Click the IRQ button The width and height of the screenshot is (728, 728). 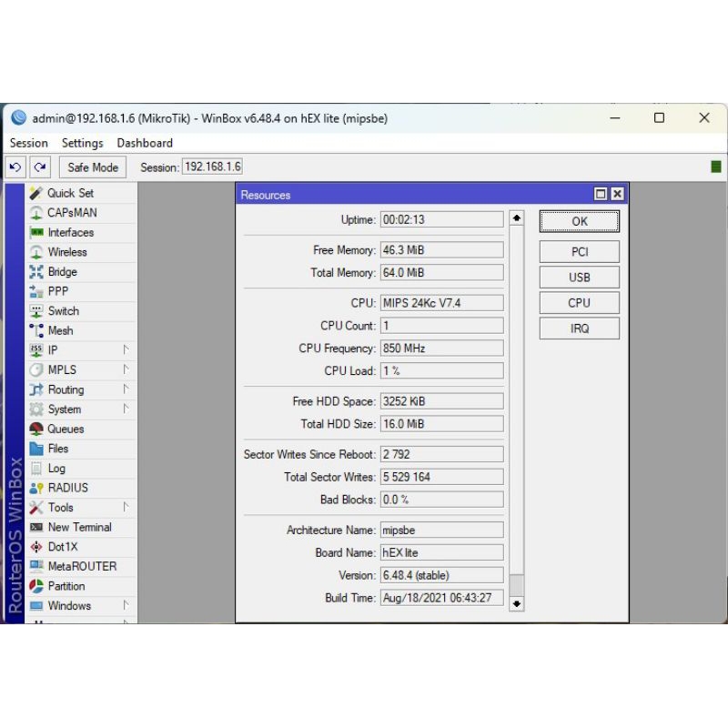pos(579,329)
